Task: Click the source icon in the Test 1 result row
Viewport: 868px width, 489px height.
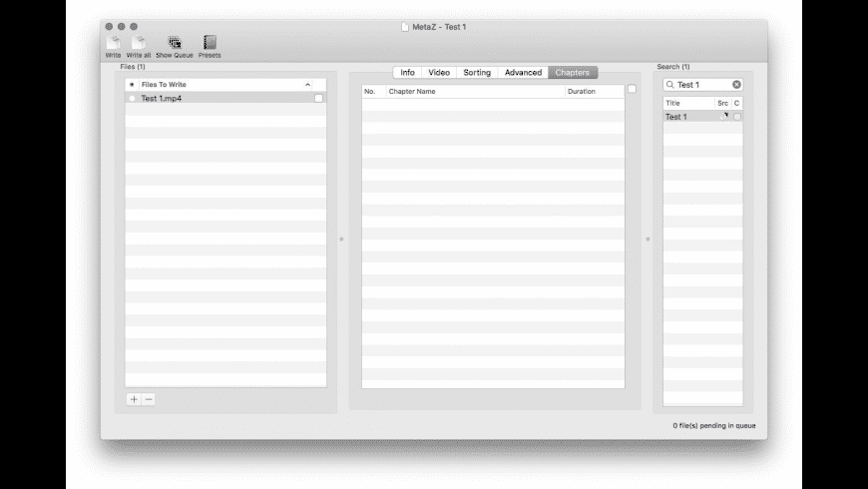Action: (x=723, y=117)
